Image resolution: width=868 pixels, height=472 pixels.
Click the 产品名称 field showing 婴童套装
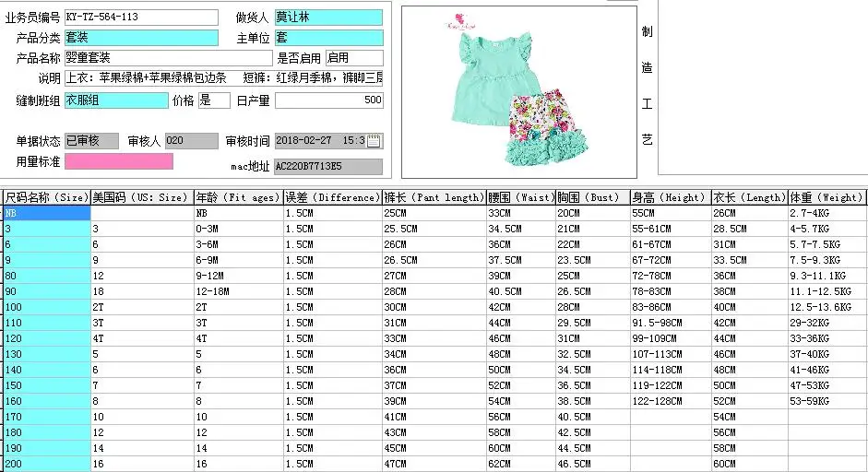point(168,58)
